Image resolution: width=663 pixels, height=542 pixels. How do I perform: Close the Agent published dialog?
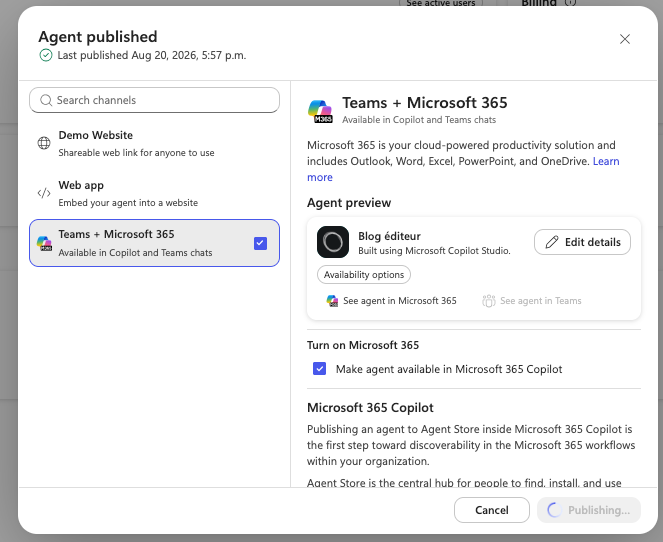click(x=625, y=39)
